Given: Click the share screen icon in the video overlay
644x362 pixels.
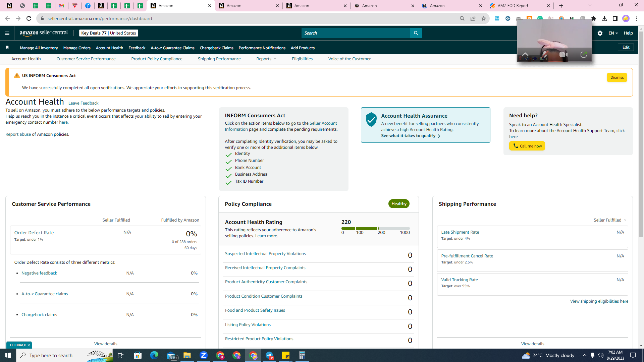Looking at the screenshot, I should coord(584,54).
